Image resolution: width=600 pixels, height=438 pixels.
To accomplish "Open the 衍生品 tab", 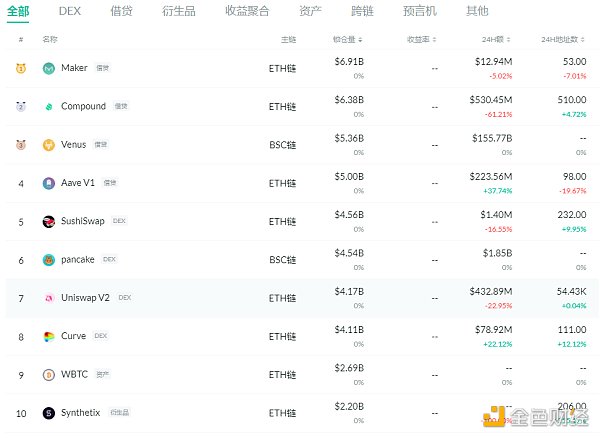I will coord(179,11).
